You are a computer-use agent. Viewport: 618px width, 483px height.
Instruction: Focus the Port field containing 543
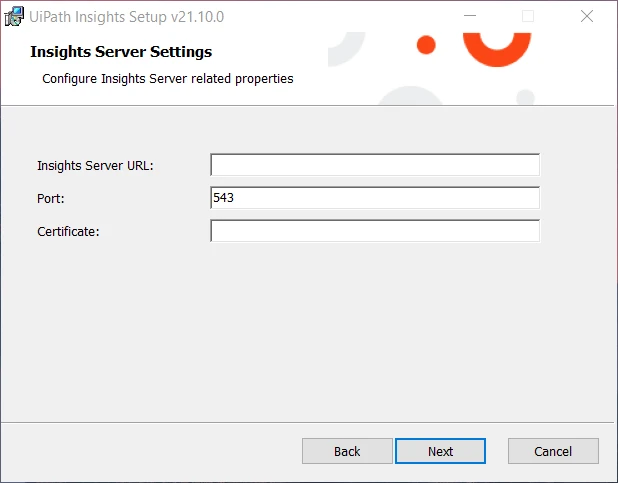(x=375, y=198)
